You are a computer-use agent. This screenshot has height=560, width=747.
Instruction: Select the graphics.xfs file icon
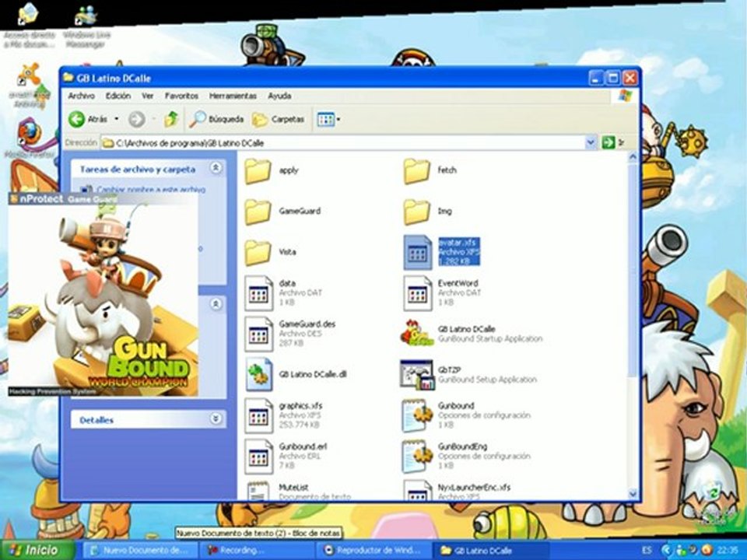pos(258,415)
